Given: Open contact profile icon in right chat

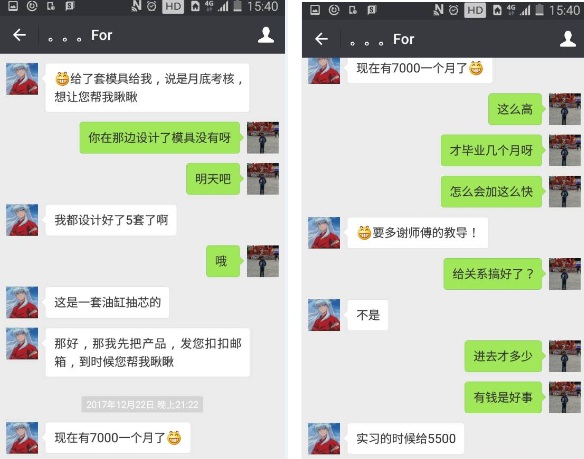Looking at the screenshot, I should pyautogui.click(x=568, y=39).
